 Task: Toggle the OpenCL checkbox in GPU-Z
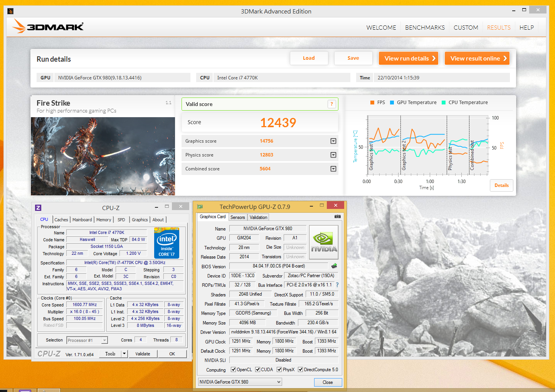(233, 370)
